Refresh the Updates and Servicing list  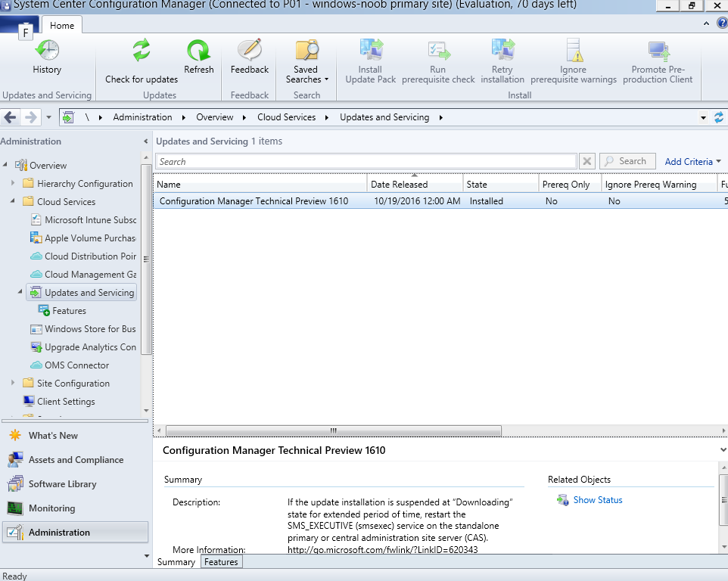pos(199,57)
